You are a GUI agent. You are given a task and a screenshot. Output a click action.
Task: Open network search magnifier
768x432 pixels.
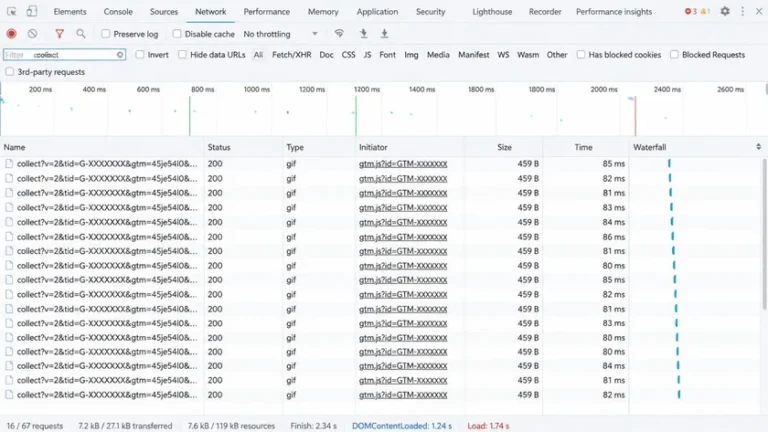pyautogui.click(x=81, y=34)
